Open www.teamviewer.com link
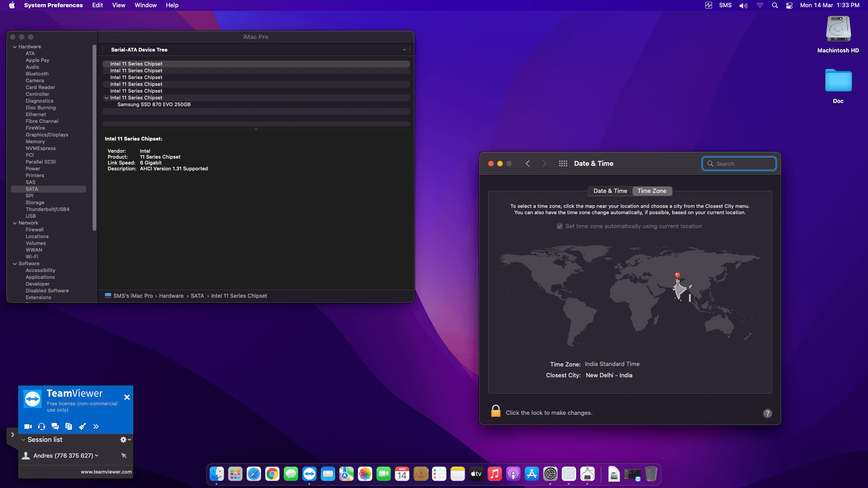868x488 pixels. [106, 472]
